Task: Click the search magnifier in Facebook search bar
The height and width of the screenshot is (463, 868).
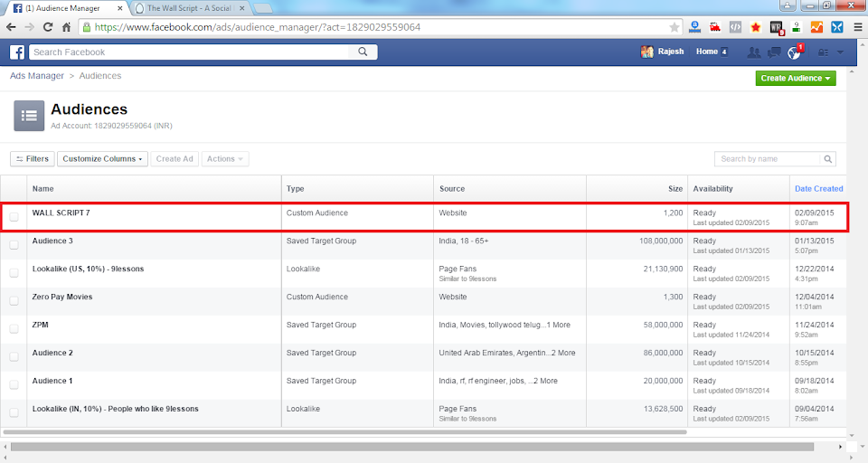Action: (x=363, y=52)
